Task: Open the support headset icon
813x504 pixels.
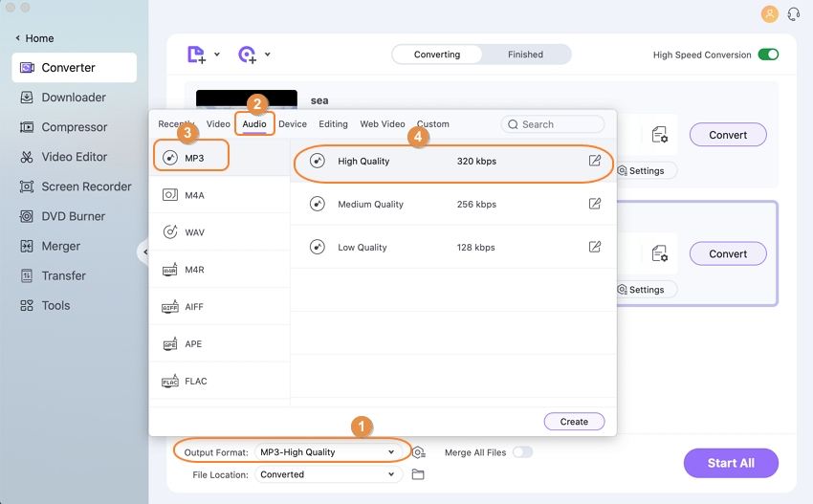Action: click(x=793, y=14)
